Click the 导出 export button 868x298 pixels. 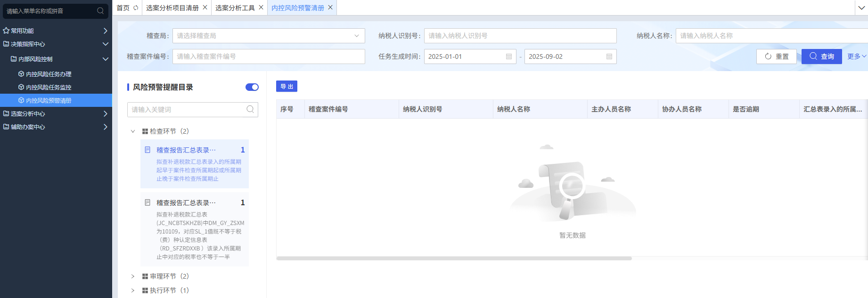(287, 86)
